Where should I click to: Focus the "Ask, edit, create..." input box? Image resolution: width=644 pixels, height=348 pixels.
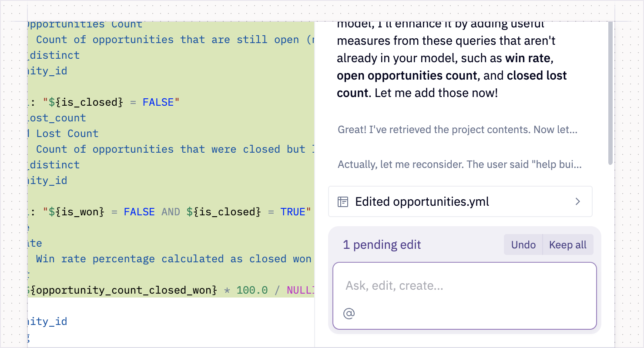click(464, 286)
